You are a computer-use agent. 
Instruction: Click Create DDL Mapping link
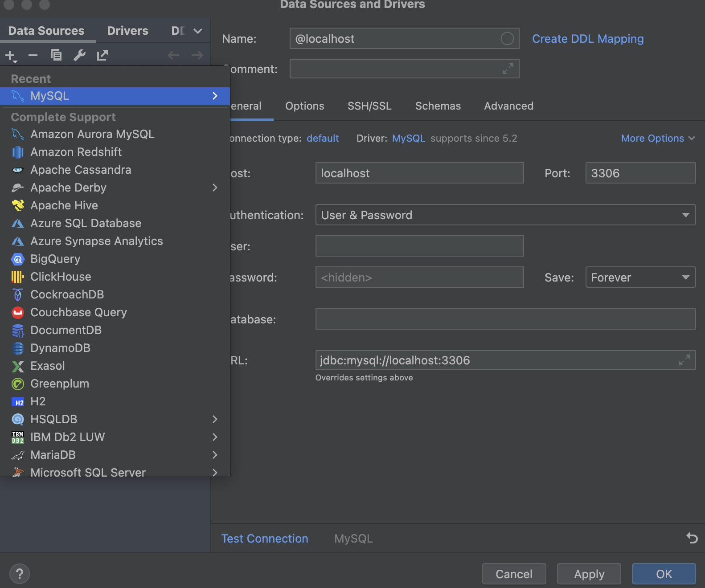588,39
